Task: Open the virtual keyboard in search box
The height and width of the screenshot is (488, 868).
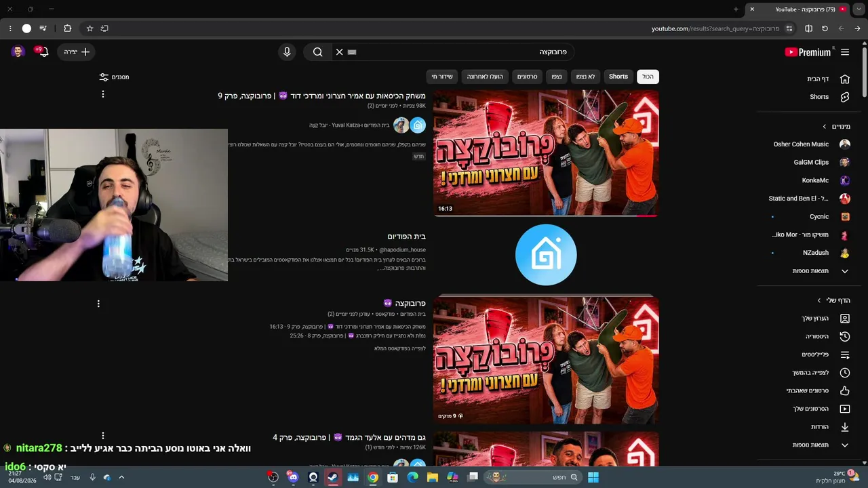Action: 352,52
